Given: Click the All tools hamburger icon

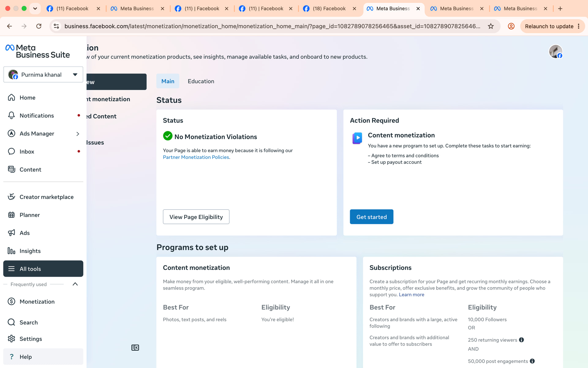Looking at the screenshot, I should tap(11, 269).
